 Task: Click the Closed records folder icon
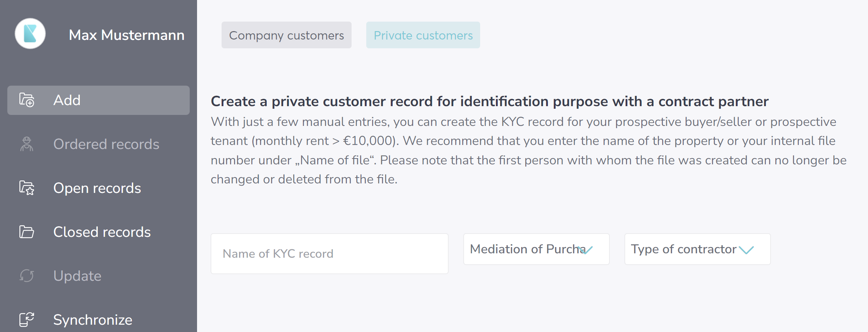[27, 232]
